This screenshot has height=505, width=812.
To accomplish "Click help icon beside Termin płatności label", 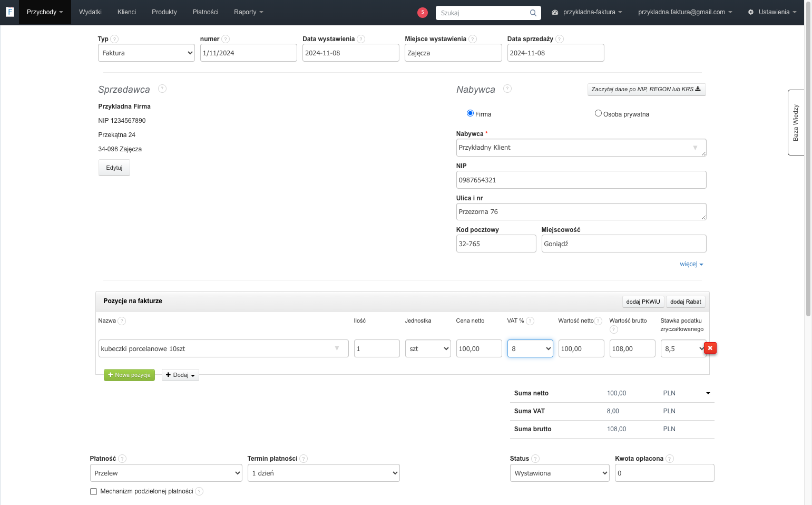I will (304, 459).
